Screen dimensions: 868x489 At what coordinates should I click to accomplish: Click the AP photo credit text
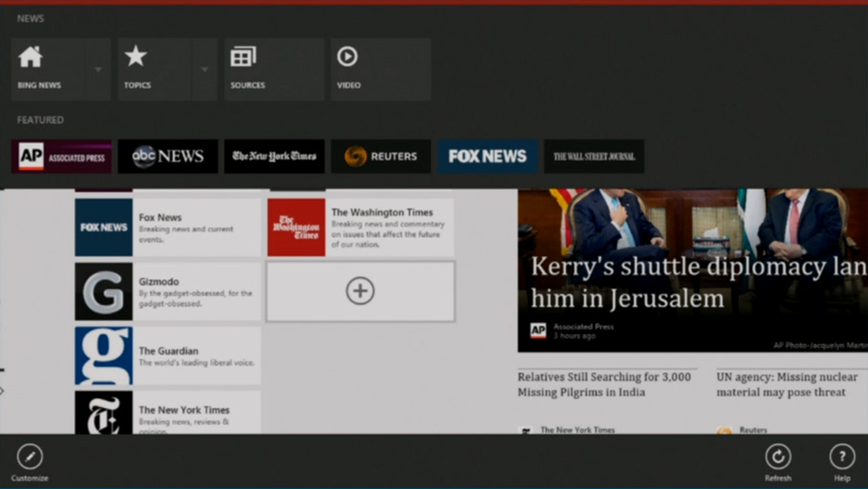[x=821, y=345]
